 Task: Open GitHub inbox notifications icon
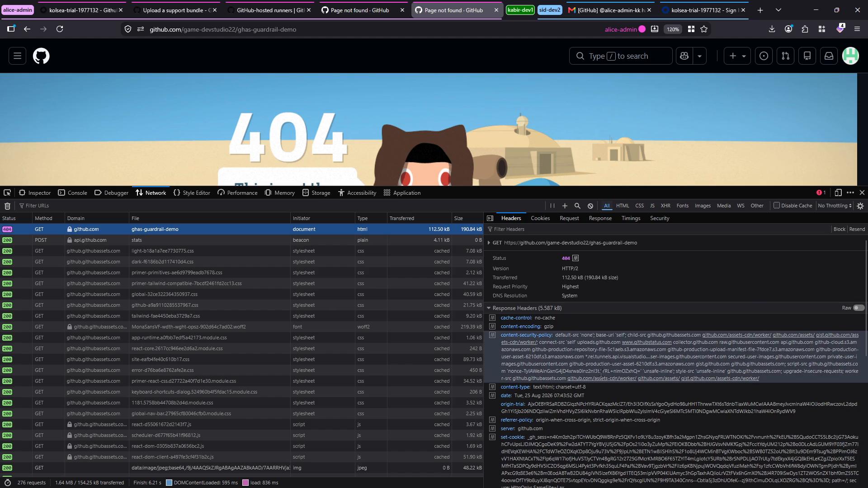point(829,56)
